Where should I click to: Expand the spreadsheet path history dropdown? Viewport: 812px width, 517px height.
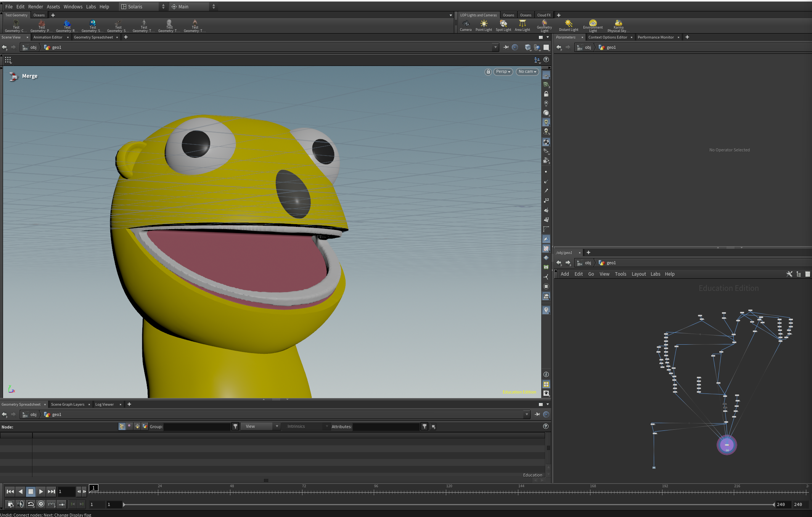pos(527,414)
